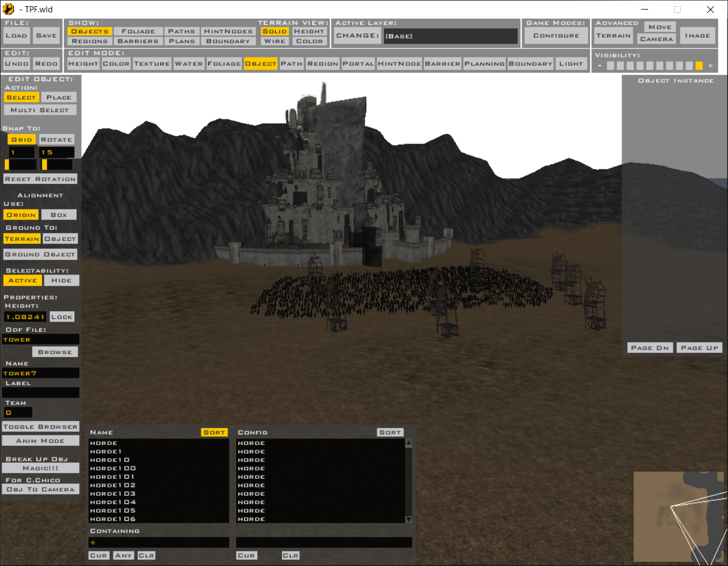Image resolution: width=728 pixels, height=566 pixels.
Task: Toggle snap to Grid
Action: click(x=21, y=140)
